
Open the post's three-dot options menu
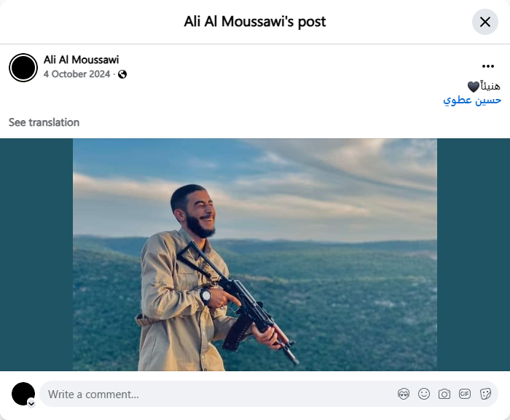(488, 66)
